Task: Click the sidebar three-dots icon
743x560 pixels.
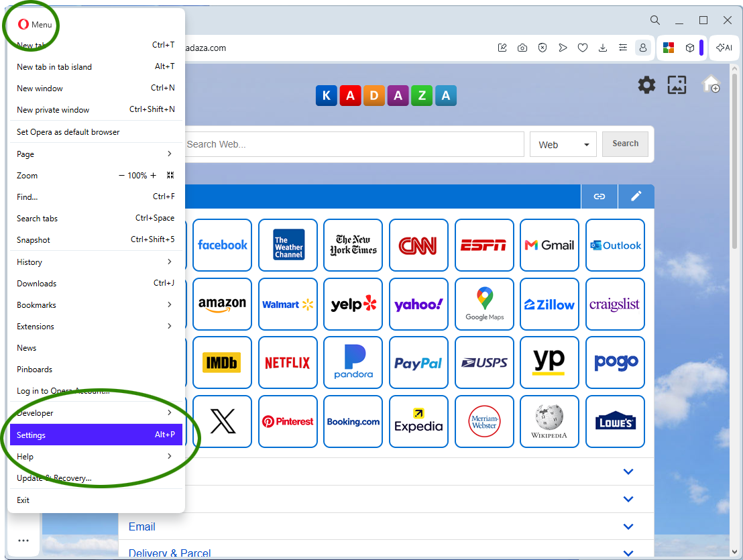Action: (x=23, y=540)
